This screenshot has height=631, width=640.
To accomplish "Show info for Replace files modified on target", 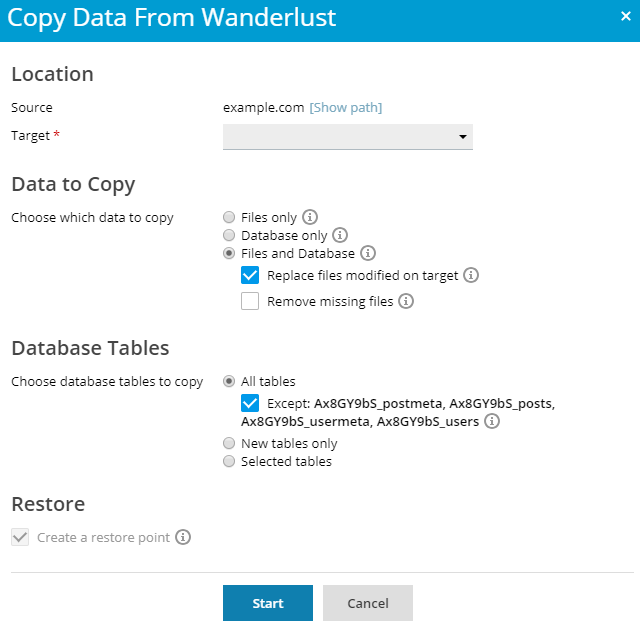I will (471, 275).
